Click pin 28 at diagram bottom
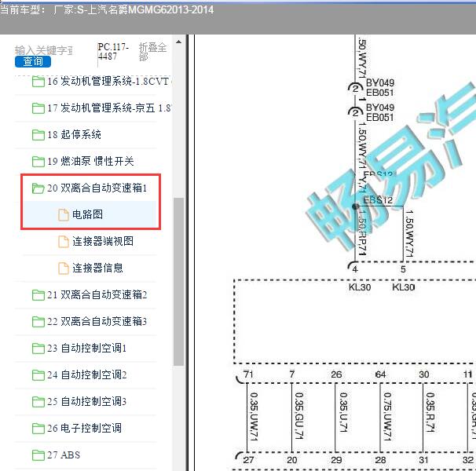This screenshot has width=476, height=471. pyautogui.click(x=381, y=460)
